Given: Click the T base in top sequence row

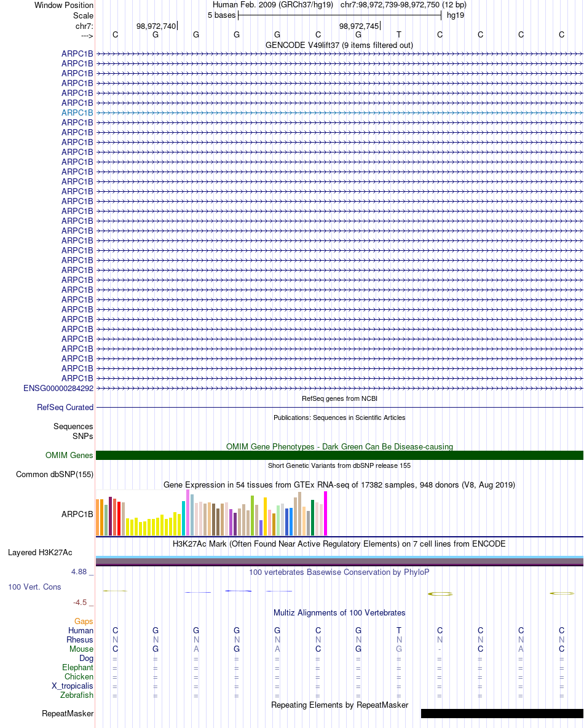Looking at the screenshot, I should pyautogui.click(x=399, y=35).
